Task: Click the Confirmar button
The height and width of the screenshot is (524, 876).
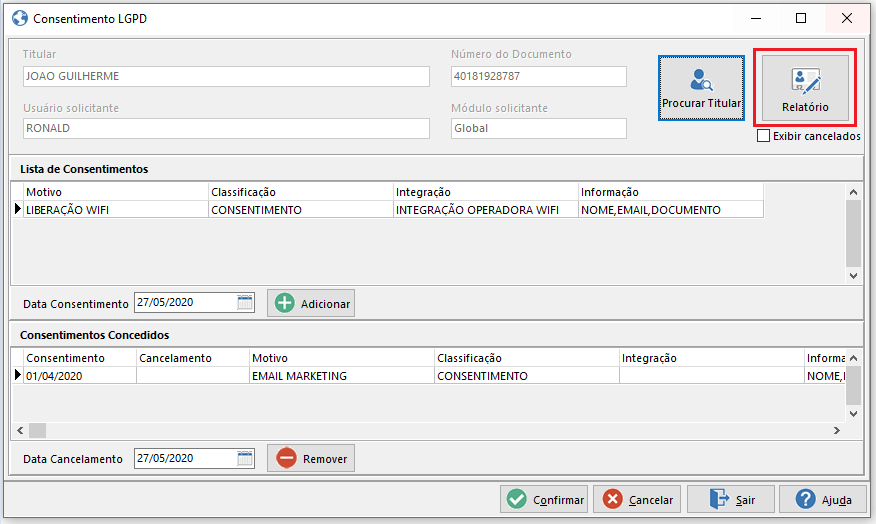Action: point(544,499)
